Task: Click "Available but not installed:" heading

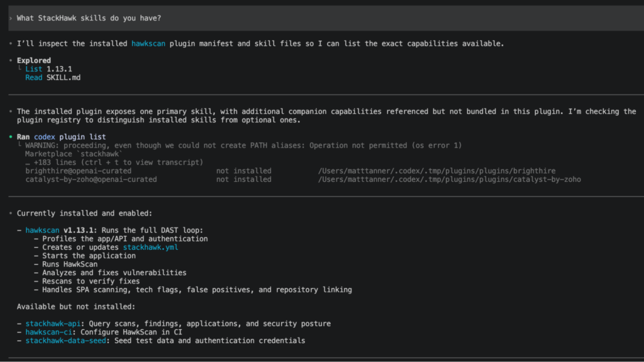Action: point(76,307)
